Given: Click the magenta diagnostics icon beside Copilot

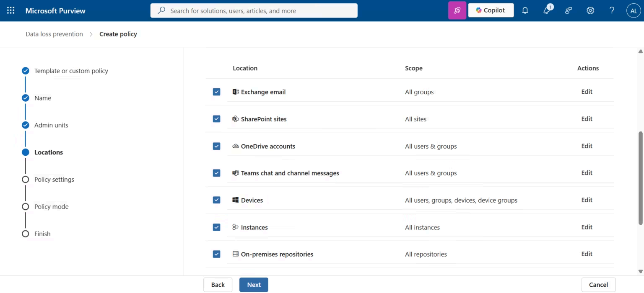Looking at the screenshot, I should tap(457, 10).
